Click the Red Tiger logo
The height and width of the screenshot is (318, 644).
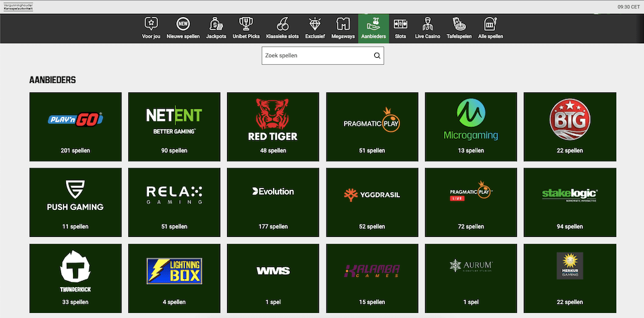pyautogui.click(x=273, y=119)
